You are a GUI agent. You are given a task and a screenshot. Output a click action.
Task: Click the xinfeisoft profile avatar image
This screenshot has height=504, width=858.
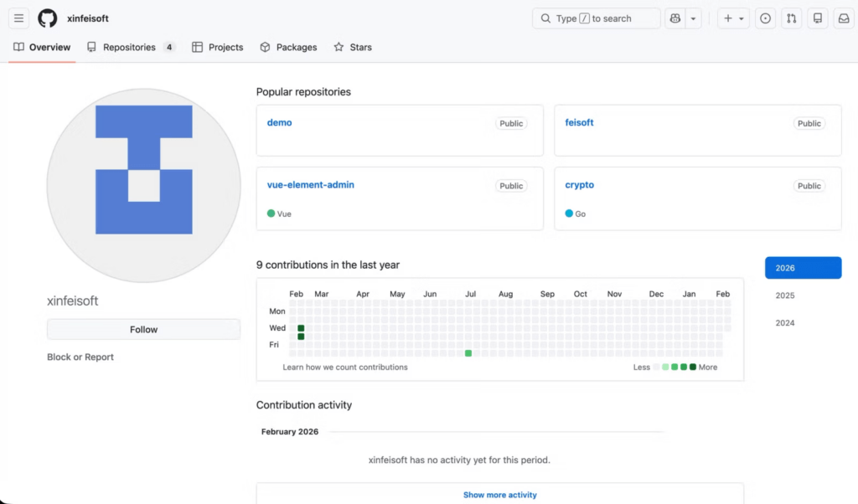(143, 185)
